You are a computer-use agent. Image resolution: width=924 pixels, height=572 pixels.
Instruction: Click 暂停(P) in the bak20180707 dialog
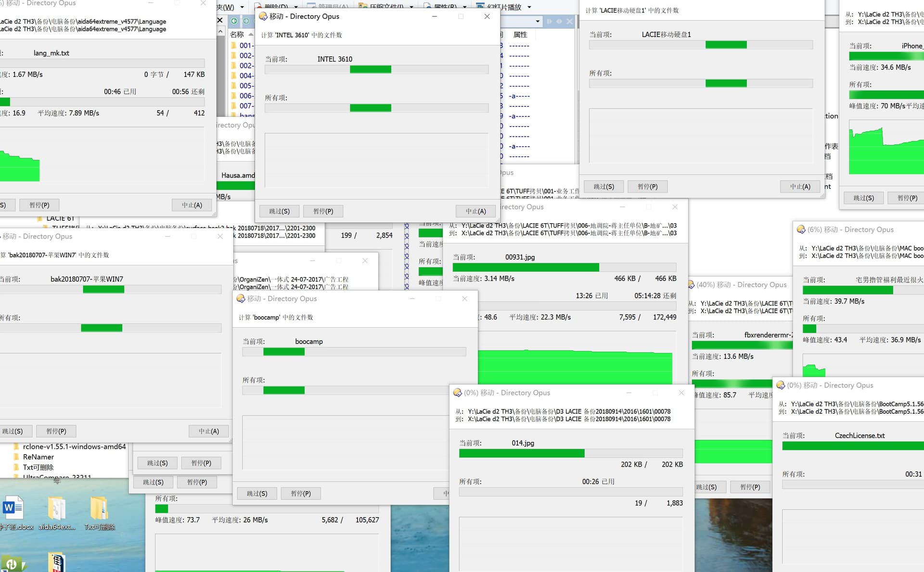(x=56, y=431)
